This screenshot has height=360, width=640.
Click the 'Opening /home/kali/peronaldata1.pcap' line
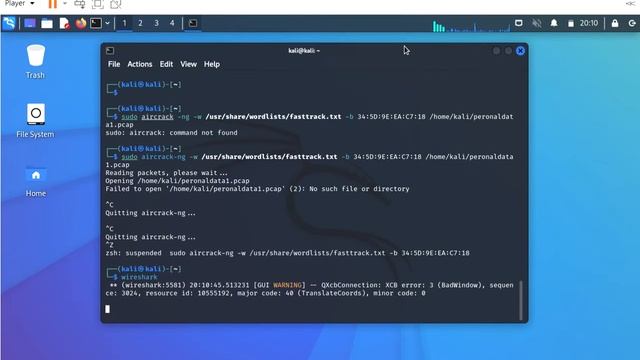coord(177,181)
